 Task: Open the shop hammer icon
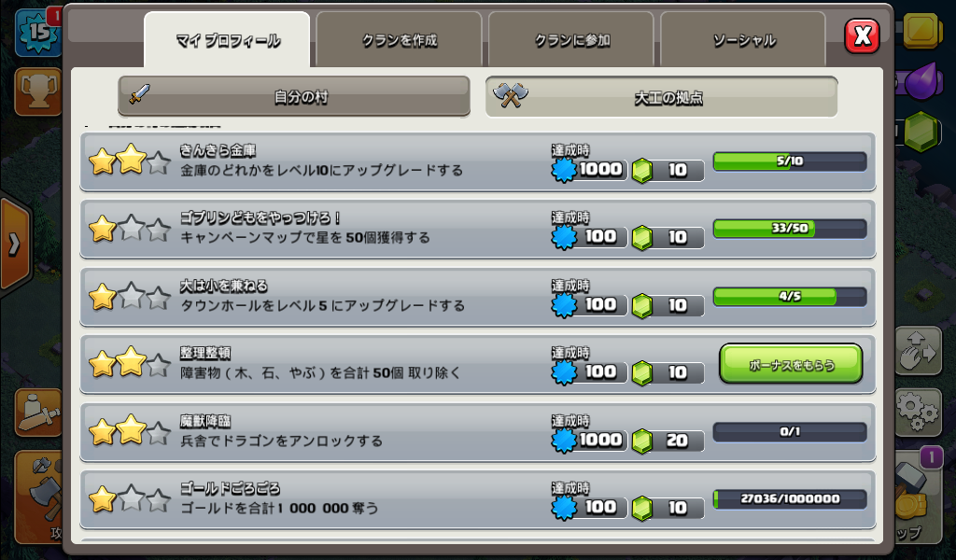click(x=918, y=497)
